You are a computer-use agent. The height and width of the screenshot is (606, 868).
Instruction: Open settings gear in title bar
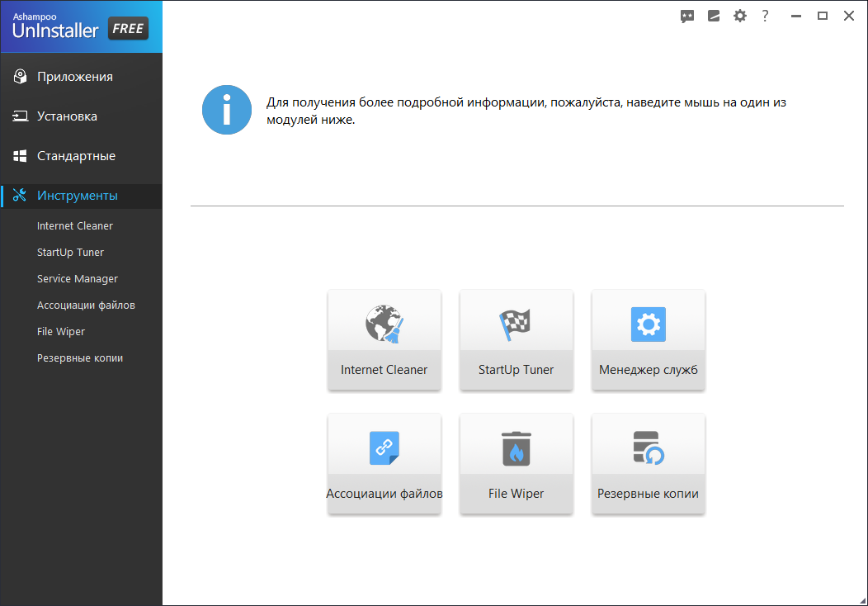739,16
